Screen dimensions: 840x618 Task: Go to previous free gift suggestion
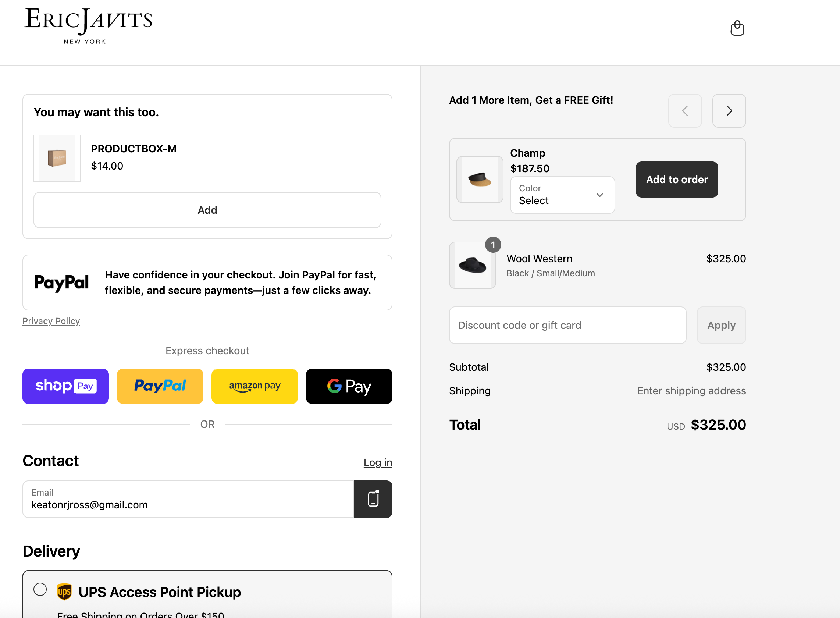point(685,111)
